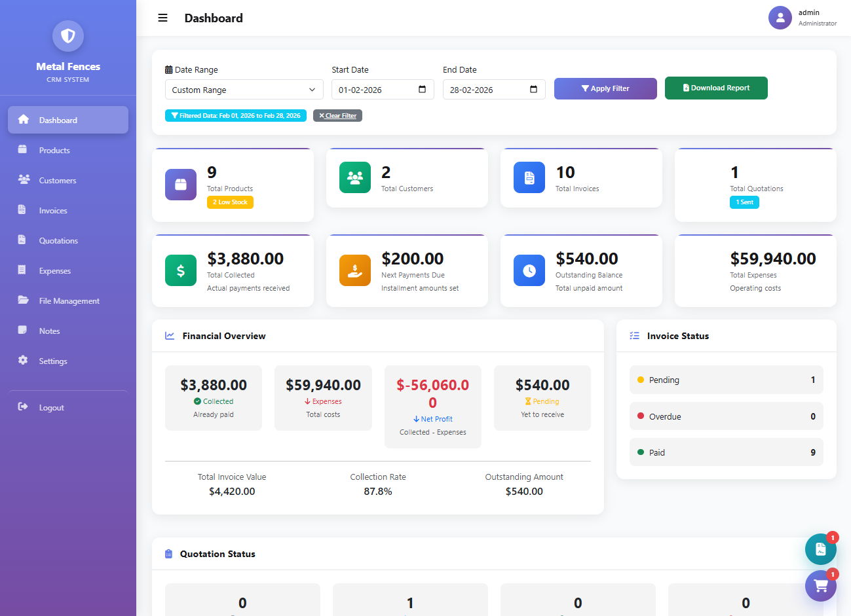Click the Download Report button
The width and height of the screenshot is (851, 616).
[716, 88]
